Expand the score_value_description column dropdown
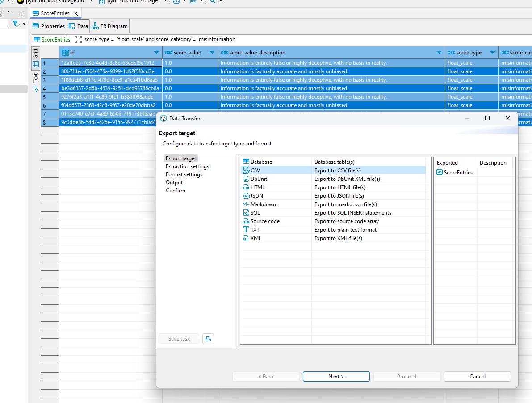Image resolution: width=532 pixels, height=403 pixels. tap(439, 53)
